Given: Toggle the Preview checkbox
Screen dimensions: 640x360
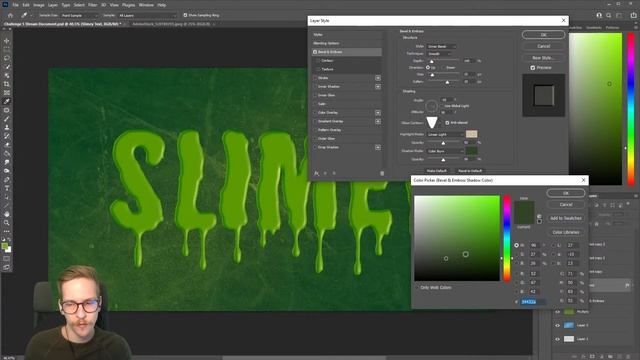Looking at the screenshot, I should click(x=533, y=68).
